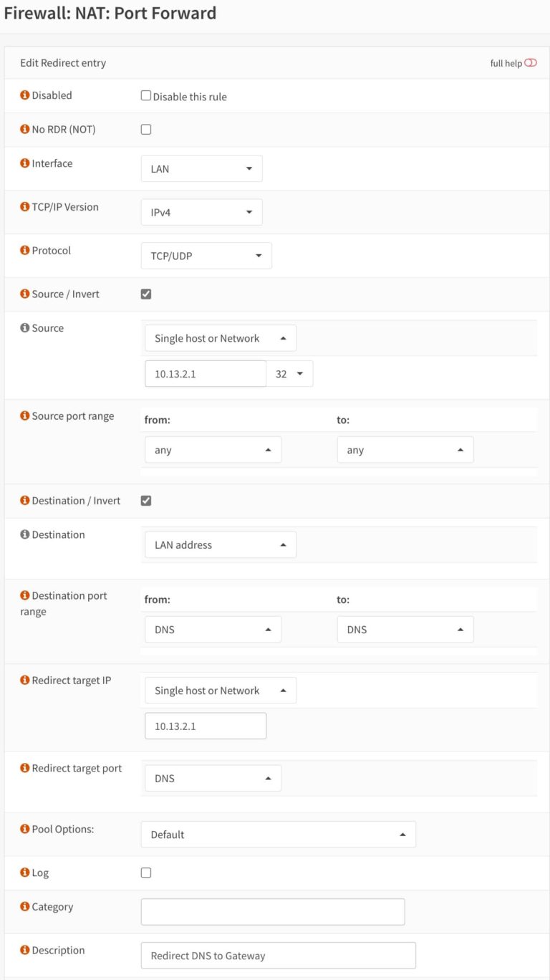Open the Protocol dropdown set to TCP/UDP
Viewport: 550px width, 980px height.
[x=206, y=255]
